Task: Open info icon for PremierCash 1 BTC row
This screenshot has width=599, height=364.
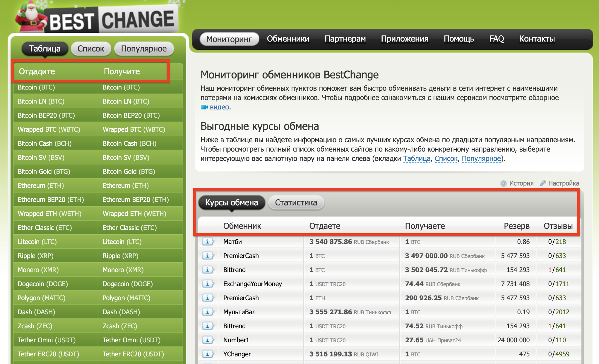Action: [208, 256]
